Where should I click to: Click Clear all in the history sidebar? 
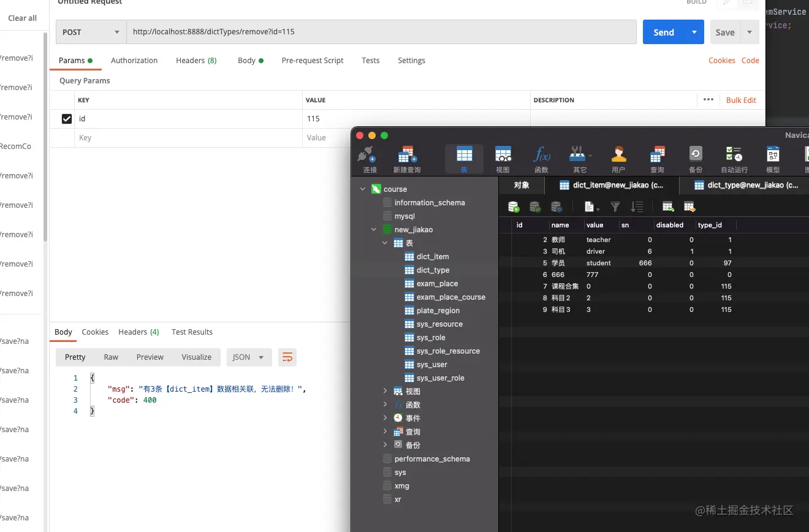[x=23, y=18]
